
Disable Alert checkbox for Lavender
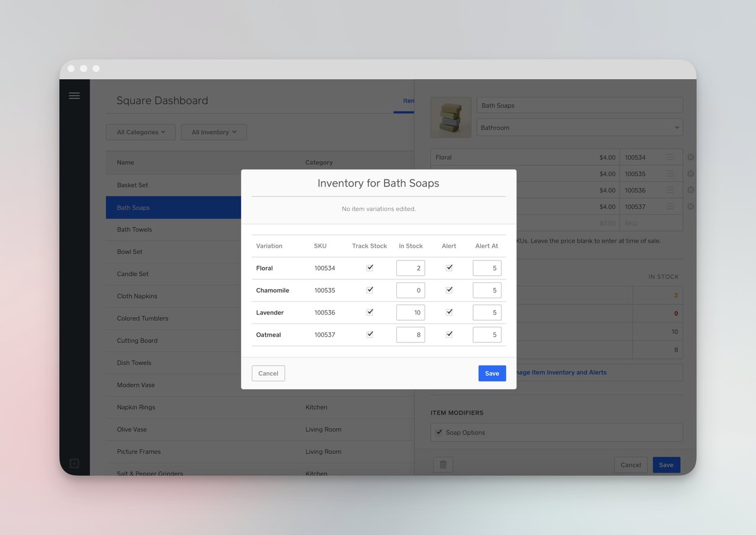449,312
